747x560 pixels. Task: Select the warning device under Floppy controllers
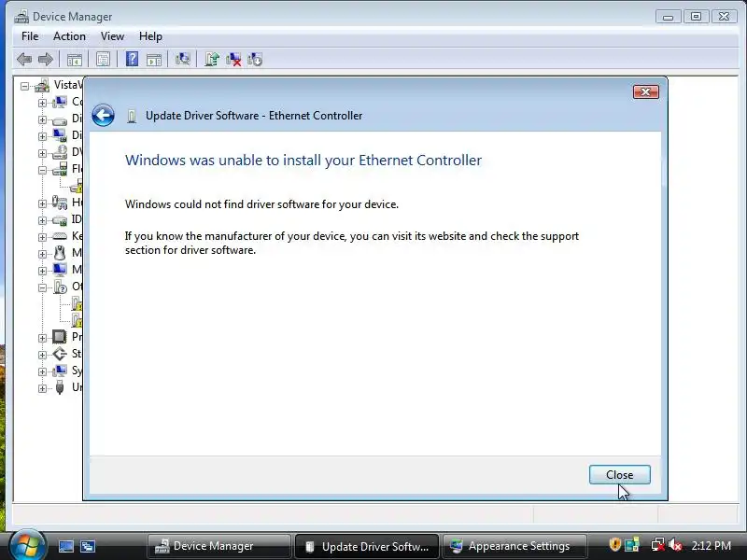(x=77, y=186)
